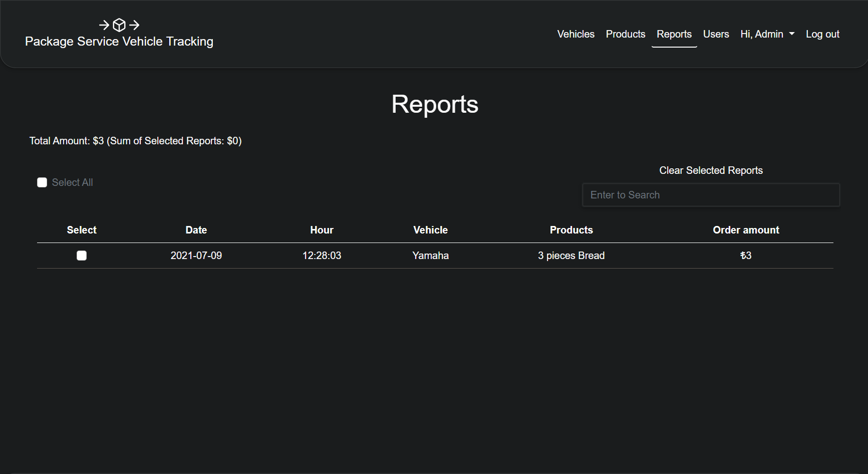Click the package logo icon above the title
Viewport: 868px width, 474px height.
tap(119, 25)
